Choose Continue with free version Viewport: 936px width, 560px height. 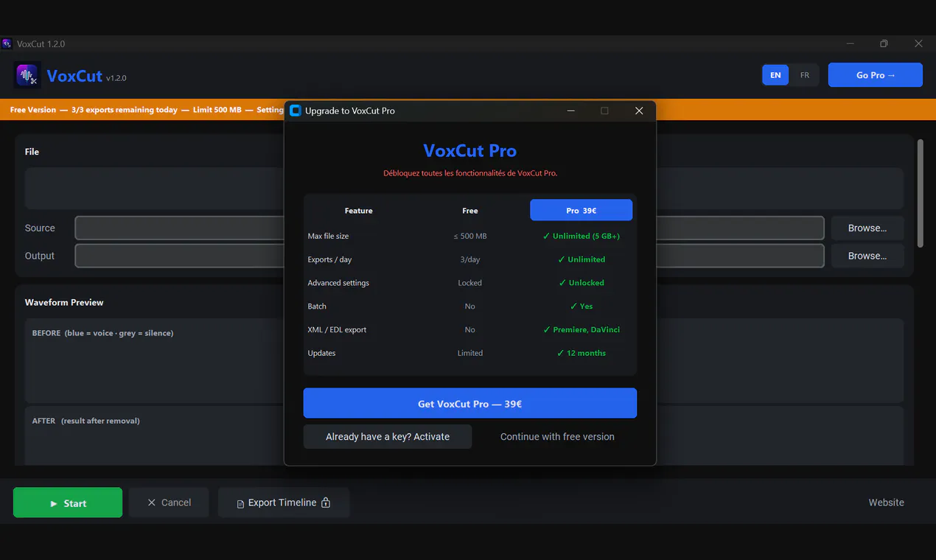tap(557, 436)
